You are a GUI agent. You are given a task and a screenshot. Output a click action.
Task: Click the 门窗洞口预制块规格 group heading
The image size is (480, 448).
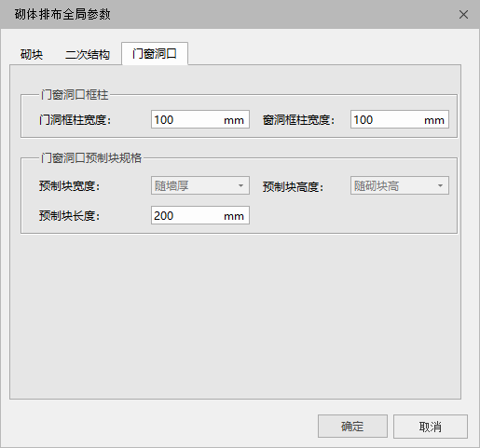(91, 158)
